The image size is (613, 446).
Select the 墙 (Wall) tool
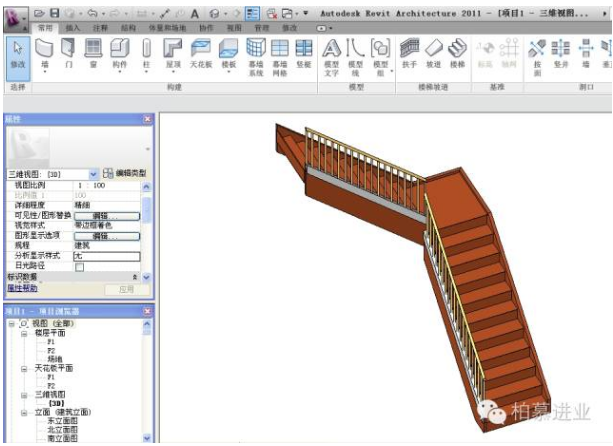coord(44,54)
